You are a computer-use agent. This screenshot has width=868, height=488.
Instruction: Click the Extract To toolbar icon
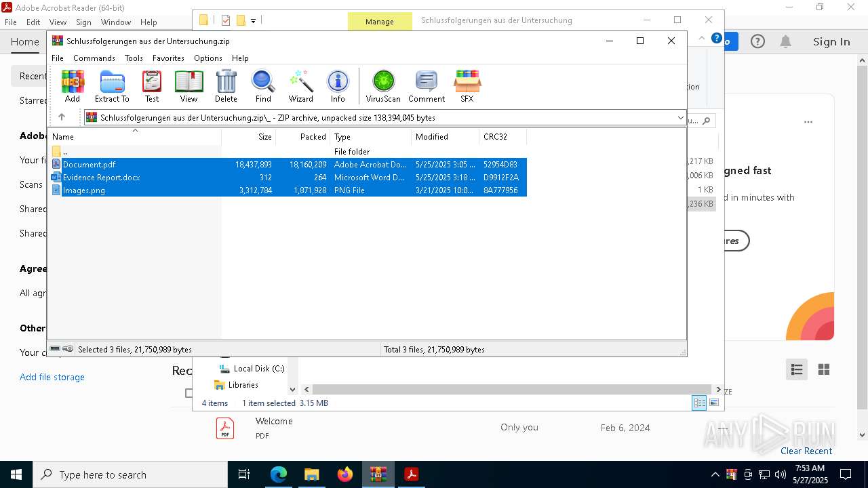tap(112, 86)
